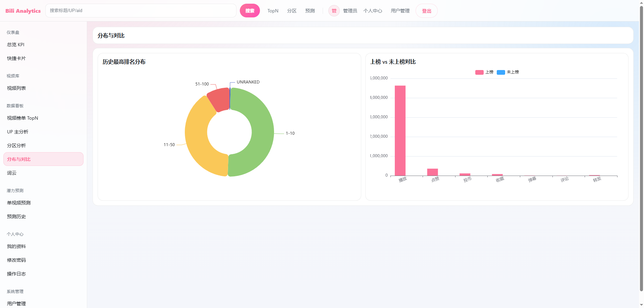This screenshot has height=308, width=644.
Task: Toggle the 未上榜 legend series
Action: 508,72
